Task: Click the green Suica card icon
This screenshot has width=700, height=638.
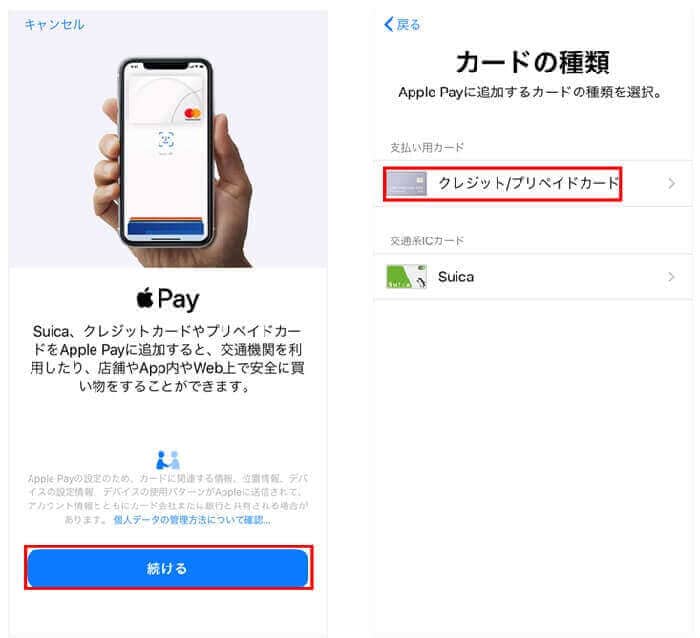Action: (406, 277)
